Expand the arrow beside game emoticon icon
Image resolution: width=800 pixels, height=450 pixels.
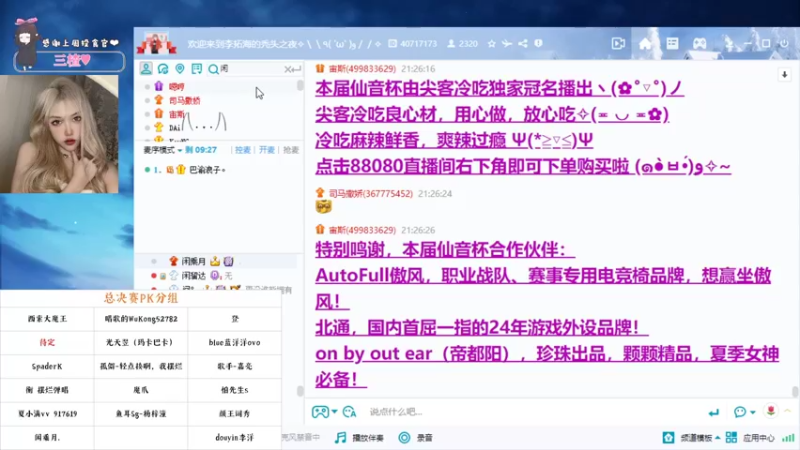(334, 412)
